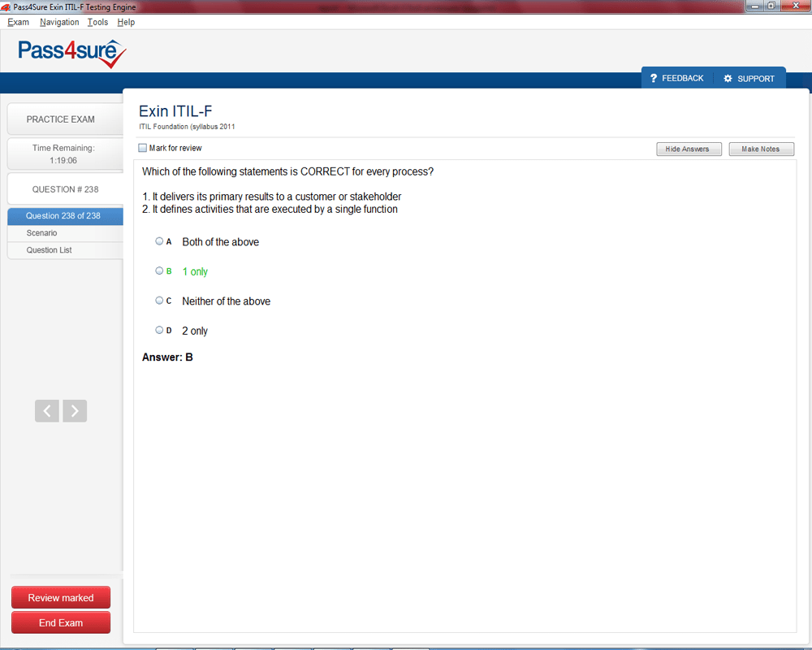812x650 pixels.
Task: Click the Hide Answers button
Action: (689, 149)
